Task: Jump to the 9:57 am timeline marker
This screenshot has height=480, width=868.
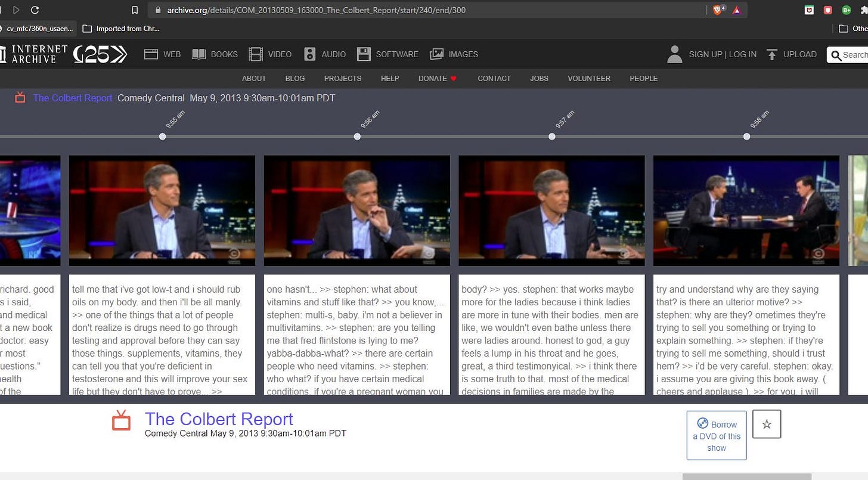Action: click(552, 137)
